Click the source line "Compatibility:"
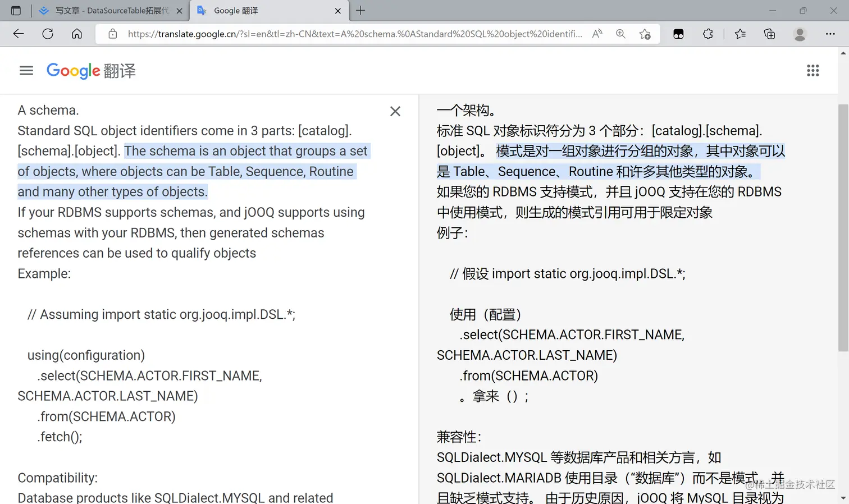The width and height of the screenshot is (849, 504). 58,478
